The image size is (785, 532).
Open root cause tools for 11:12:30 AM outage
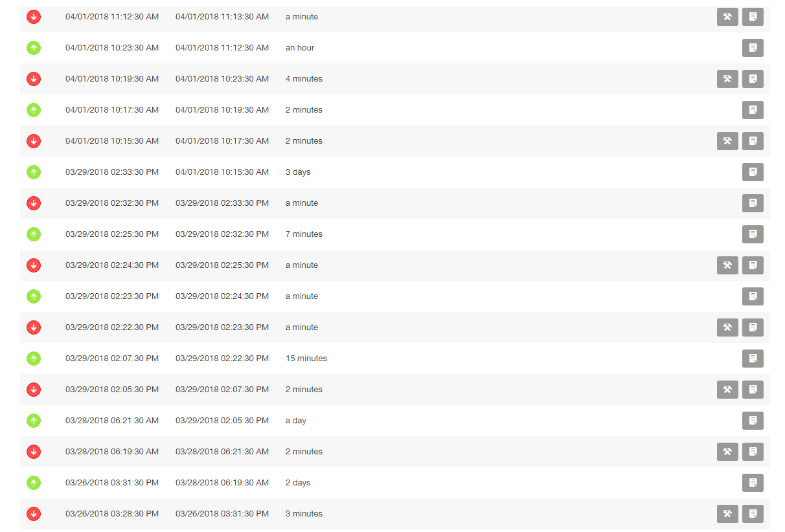(x=727, y=17)
